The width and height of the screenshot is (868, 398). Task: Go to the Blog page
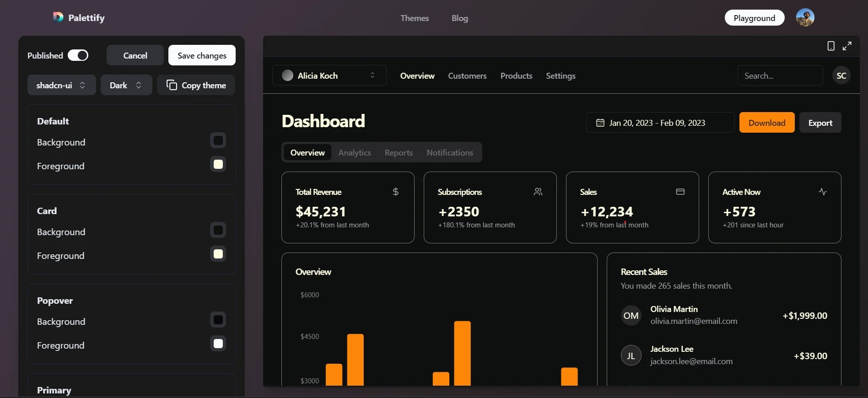tap(460, 18)
